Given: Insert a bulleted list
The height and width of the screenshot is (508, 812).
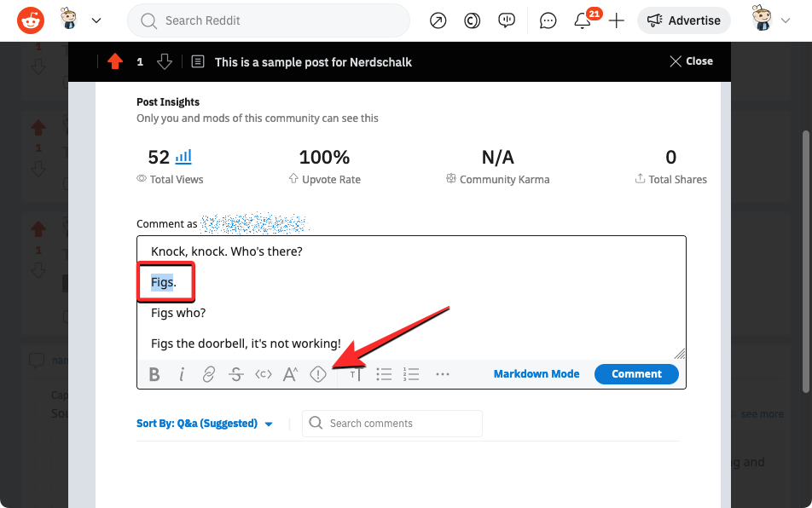Looking at the screenshot, I should tap(384, 374).
